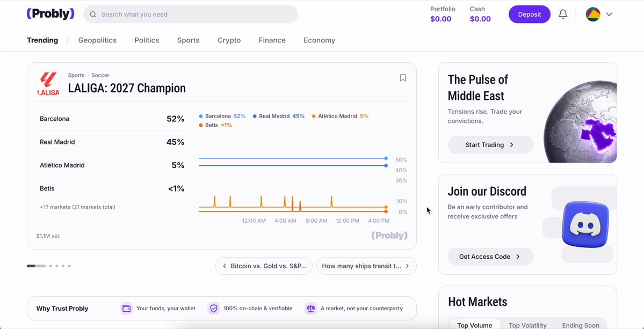Click the Discord logo icon
Viewport: 644px width, 329px height.
(x=585, y=224)
